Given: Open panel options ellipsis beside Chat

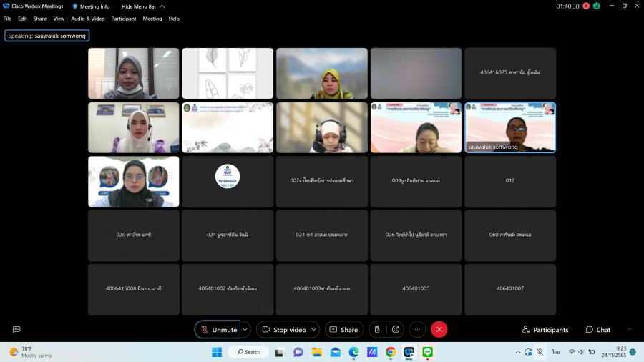Looking at the screenshot, I should coord(629,329).
